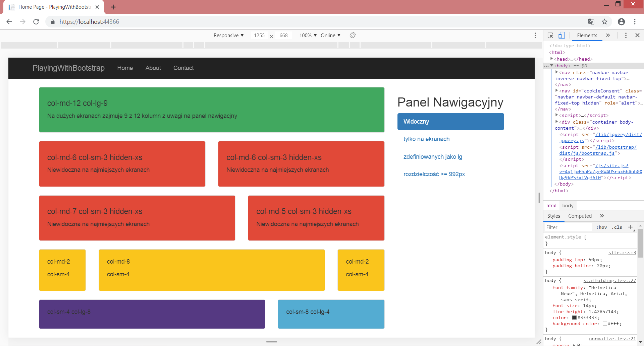The image size is (644, 346).
Task: Expand the cookieConsent nav node
Action: [556, 91]
